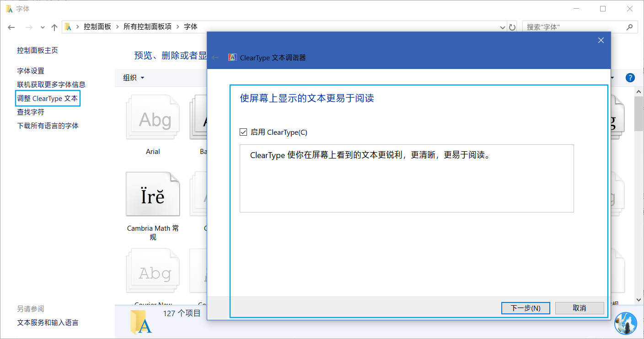Expand the 组织 dropdown menu
Viewport: 644px width, 339px height.
pos(134,78)
